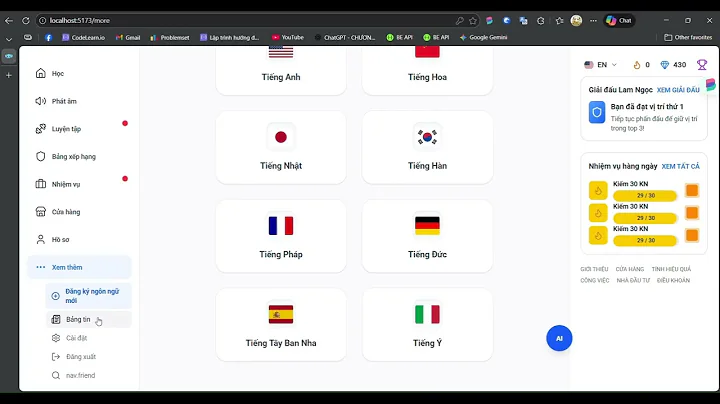Click the magnifier icon beside nav.friend
This screenshot has width=720, height=404.
tap(56, 375)
